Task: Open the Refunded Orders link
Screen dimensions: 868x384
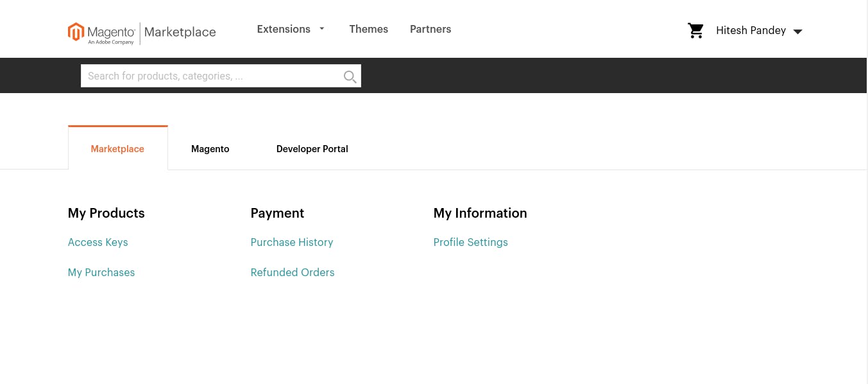Action: click(293, 272)
